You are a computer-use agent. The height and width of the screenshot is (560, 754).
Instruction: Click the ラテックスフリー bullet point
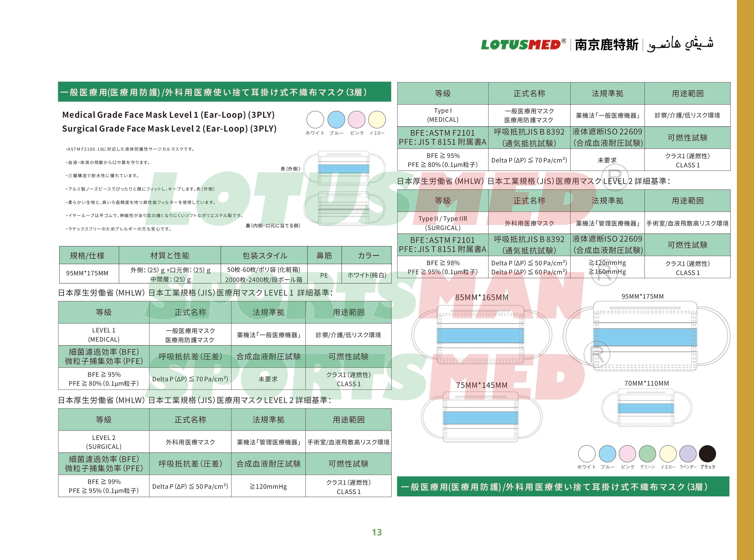(119, 229)
